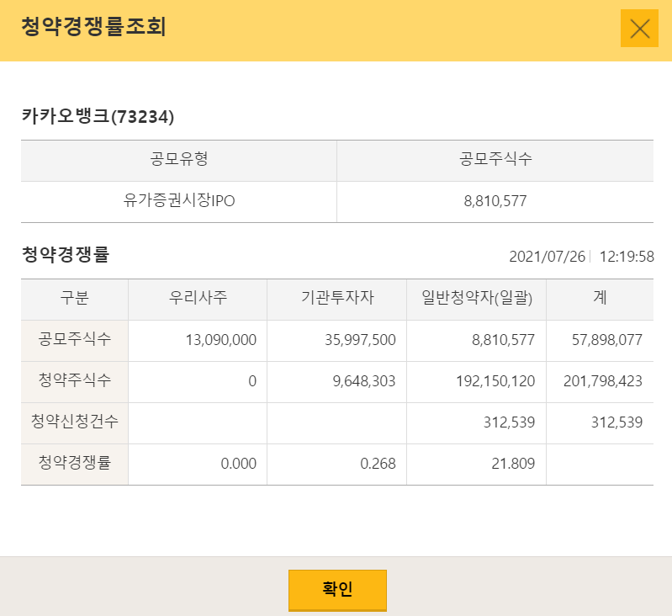Click the 확인 button
The image size is (672, 616).
click(337, 589)
